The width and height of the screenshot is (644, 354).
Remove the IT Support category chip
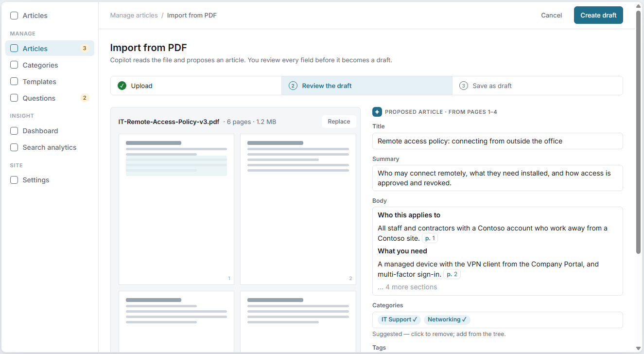pos(399,319)
